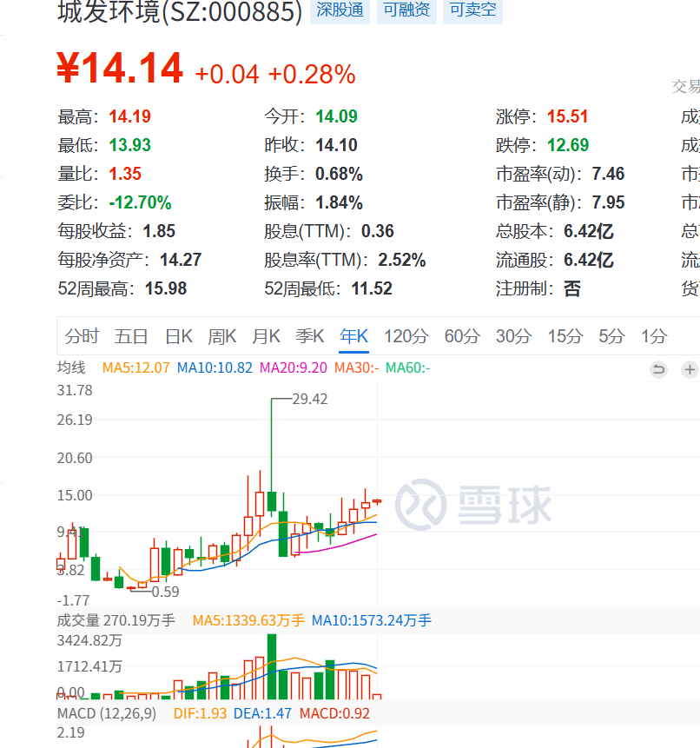Click the volume MA10:1573.24万手 label

tap(372, 620)
